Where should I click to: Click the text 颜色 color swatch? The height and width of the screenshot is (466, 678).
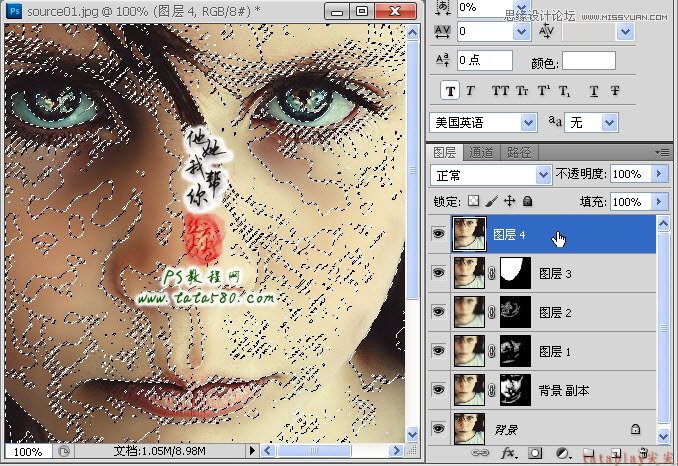point(588,61)
